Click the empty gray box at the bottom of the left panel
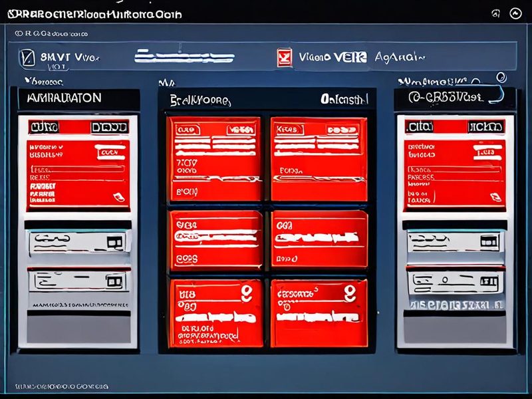Viewport: 532px width, 399px height. click(x=78, y=329)
